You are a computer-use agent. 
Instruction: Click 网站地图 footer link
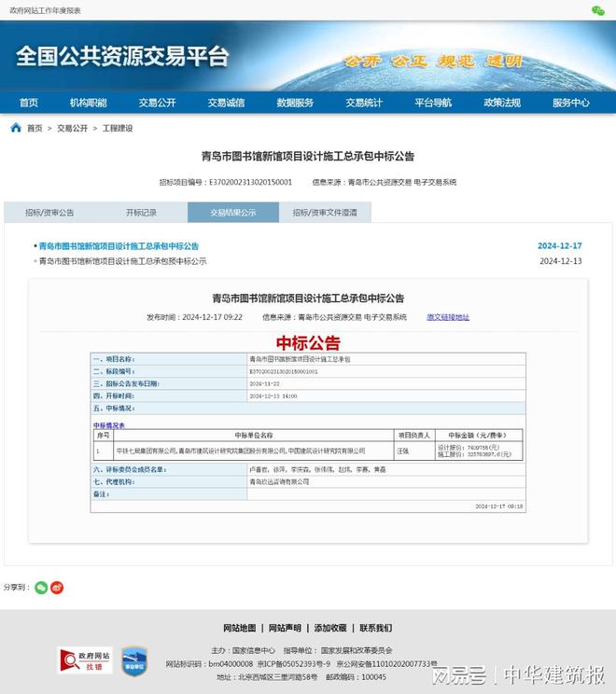point(240,628)
